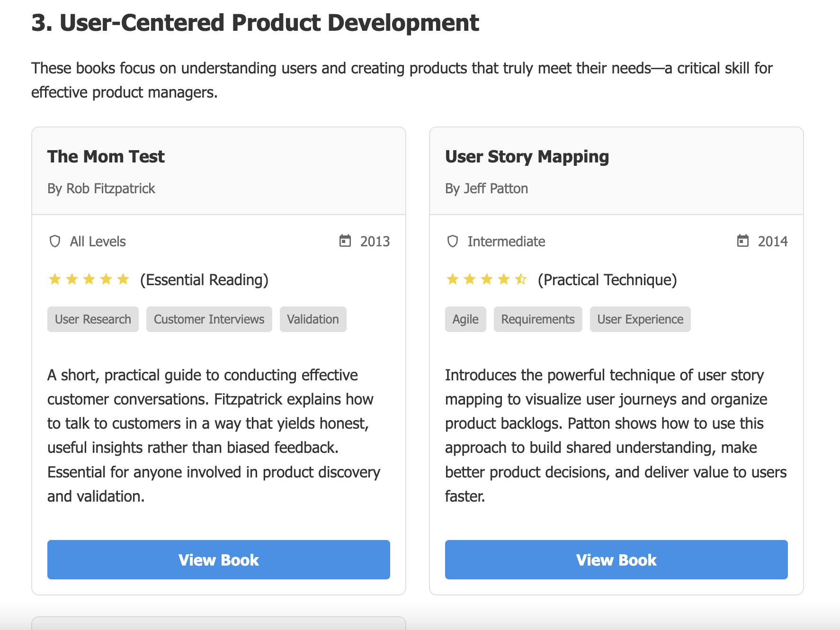Screen dimensions: 840x630
Task: Open View Book for User Story Mapping
Action: pyautogui.click(x=617, y=559)
